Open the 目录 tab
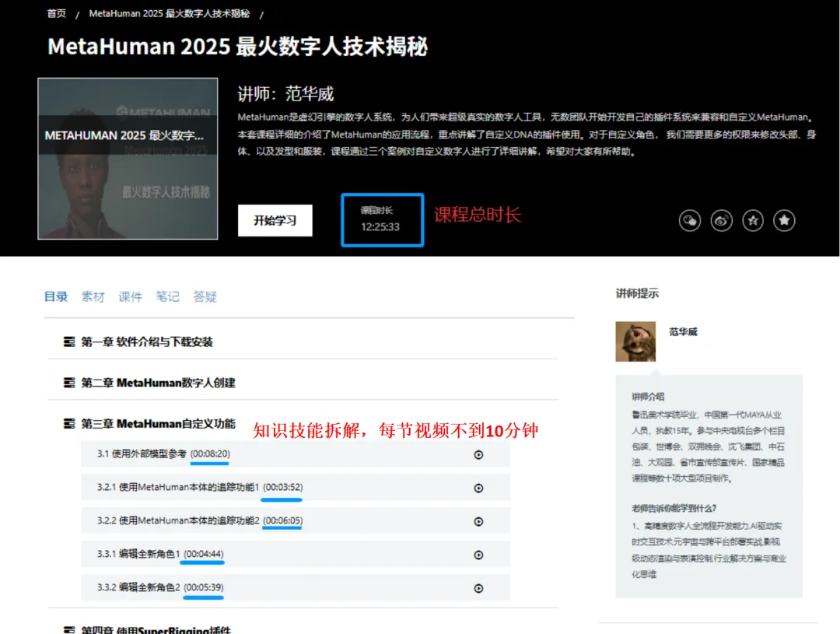 [56, 296]
